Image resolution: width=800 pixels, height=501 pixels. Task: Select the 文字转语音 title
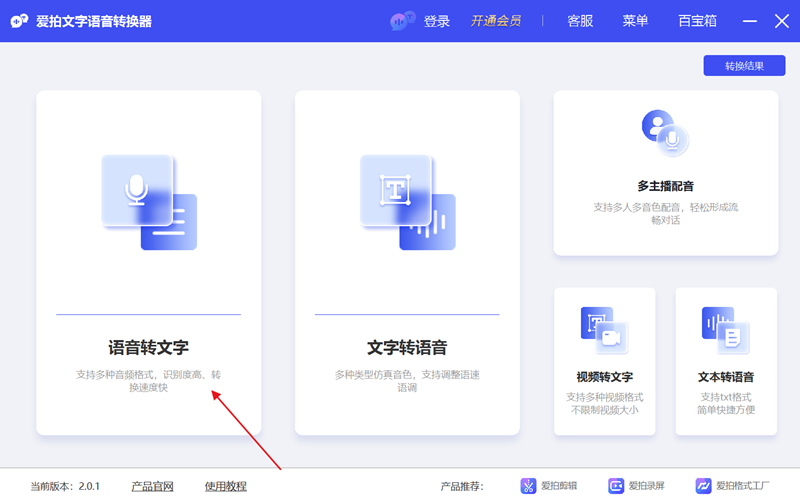[x=407, y=347]
